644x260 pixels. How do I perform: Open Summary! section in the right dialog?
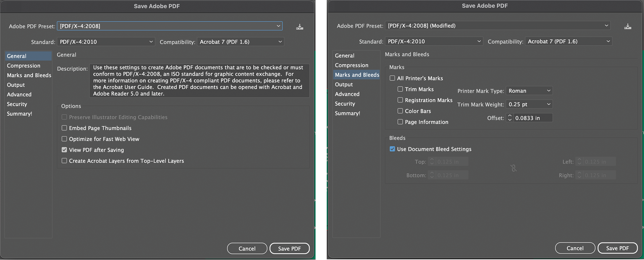click(357, 113)
